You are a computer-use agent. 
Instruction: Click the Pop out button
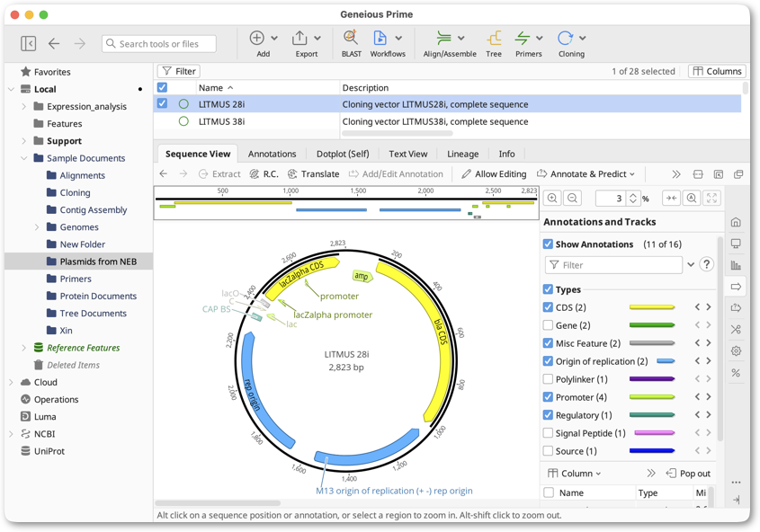[x=688, y=474]
